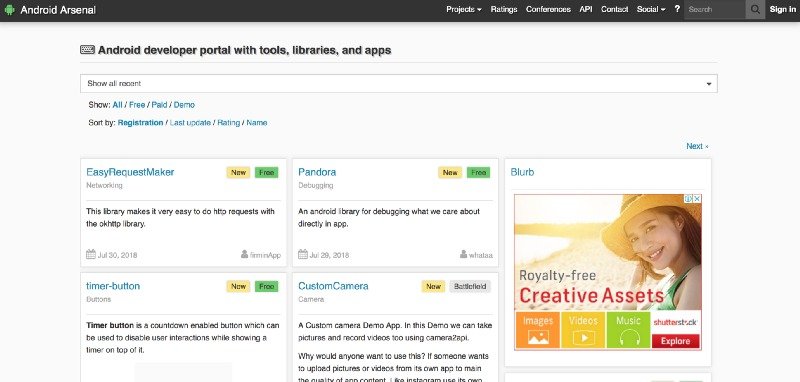This screenshot has width=800, height=382.
Task: Sort projects by Last update
Action: (190, 122)
